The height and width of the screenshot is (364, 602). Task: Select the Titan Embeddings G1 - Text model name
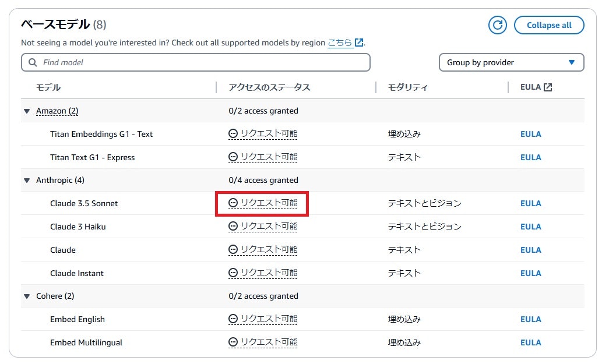click(x=101, y=135)
